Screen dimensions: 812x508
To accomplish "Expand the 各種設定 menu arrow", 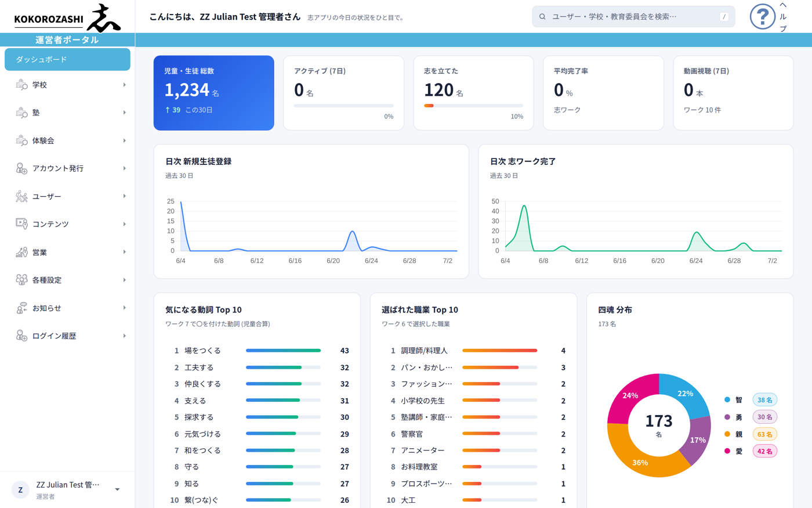I will point(124,280).
